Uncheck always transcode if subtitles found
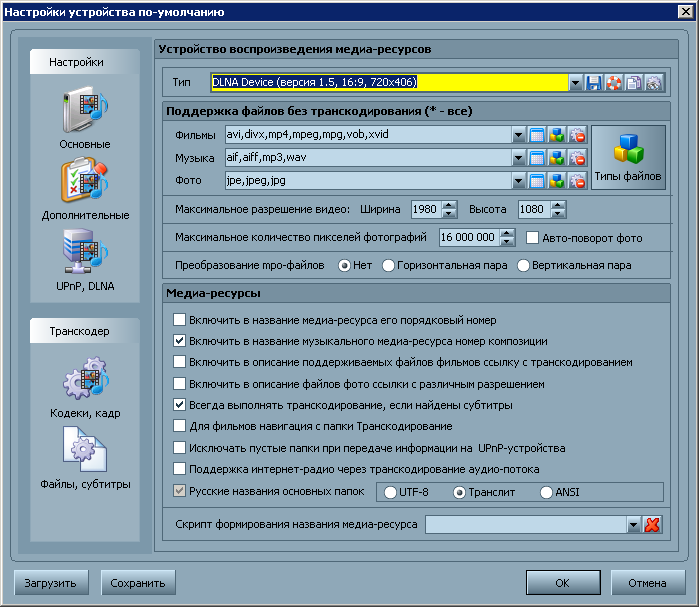Viewport: 699px width, 607px height. click(179, 405)
